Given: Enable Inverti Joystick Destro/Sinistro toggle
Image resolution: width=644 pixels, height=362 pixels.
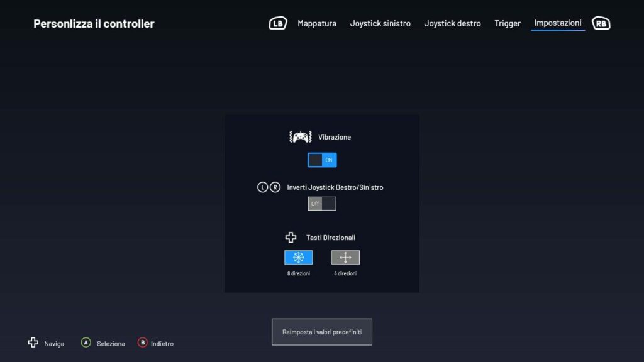Looking at the screenshot, I should pos(322,204).
